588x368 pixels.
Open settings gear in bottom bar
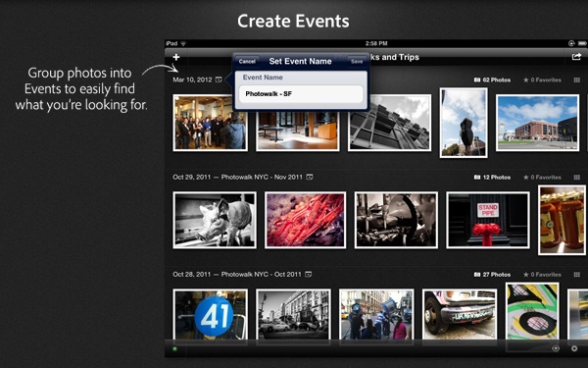coord(574,348)
